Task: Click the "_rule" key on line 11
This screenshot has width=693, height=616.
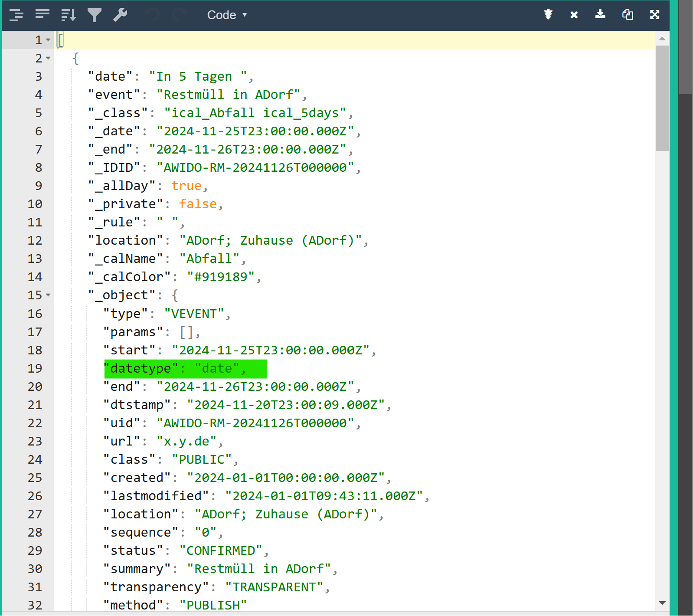Action: tap(114, 222)
